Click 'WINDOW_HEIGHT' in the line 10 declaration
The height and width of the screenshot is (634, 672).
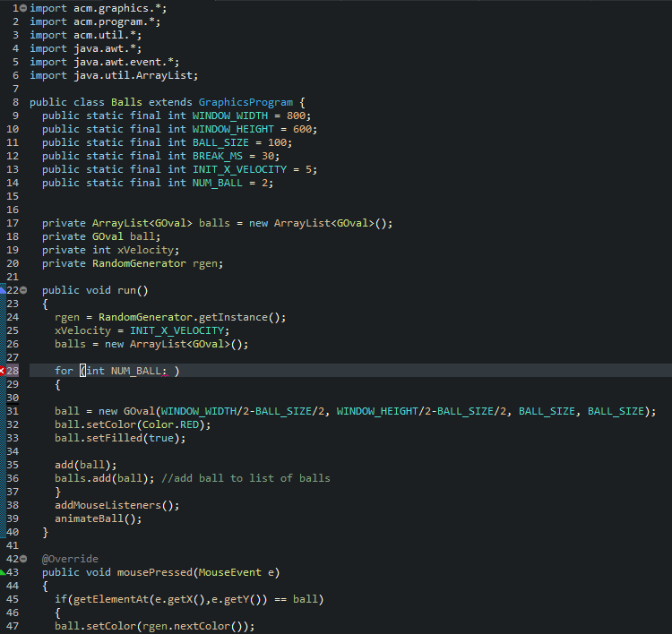click(233, 129)
